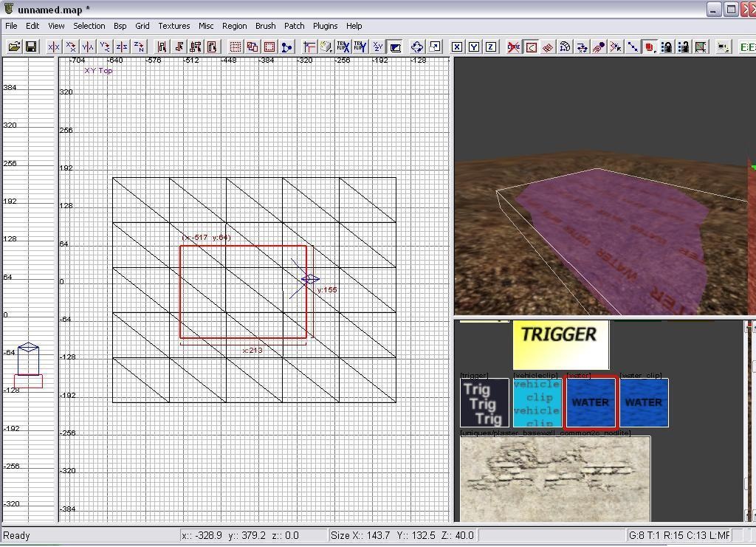Toggle the pressed red dashed-square button
Viewport: 756px width, 547px height.
pos(531,47)
